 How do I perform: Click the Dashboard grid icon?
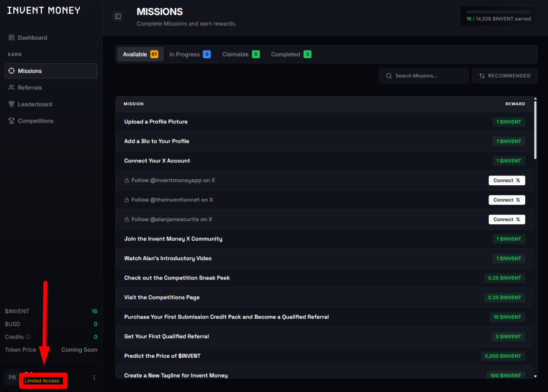tap(12, 38)
